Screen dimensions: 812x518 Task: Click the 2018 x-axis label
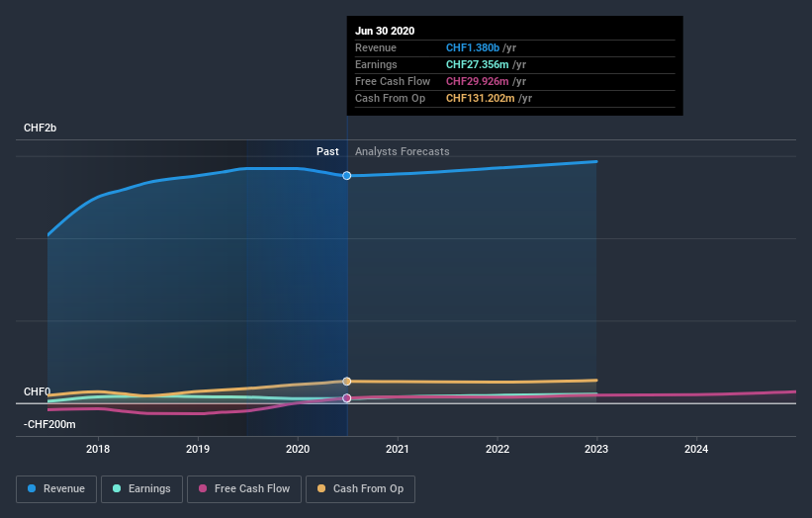98,449
